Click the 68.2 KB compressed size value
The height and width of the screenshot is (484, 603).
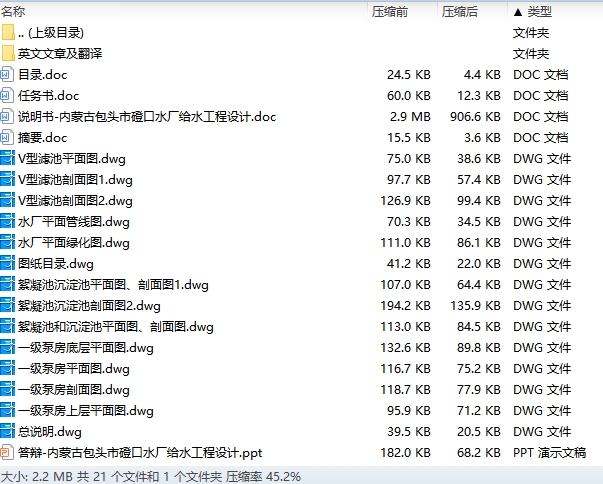[x=479, y=452]
